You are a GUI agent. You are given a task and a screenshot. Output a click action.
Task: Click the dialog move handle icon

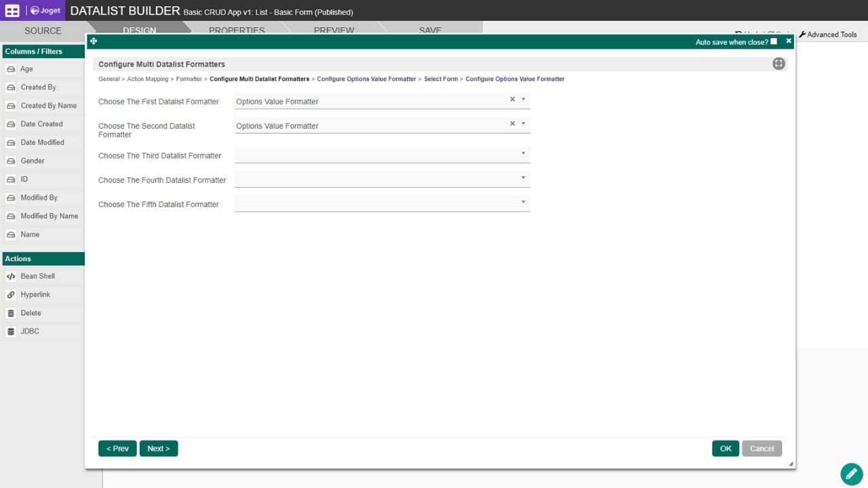94,41
